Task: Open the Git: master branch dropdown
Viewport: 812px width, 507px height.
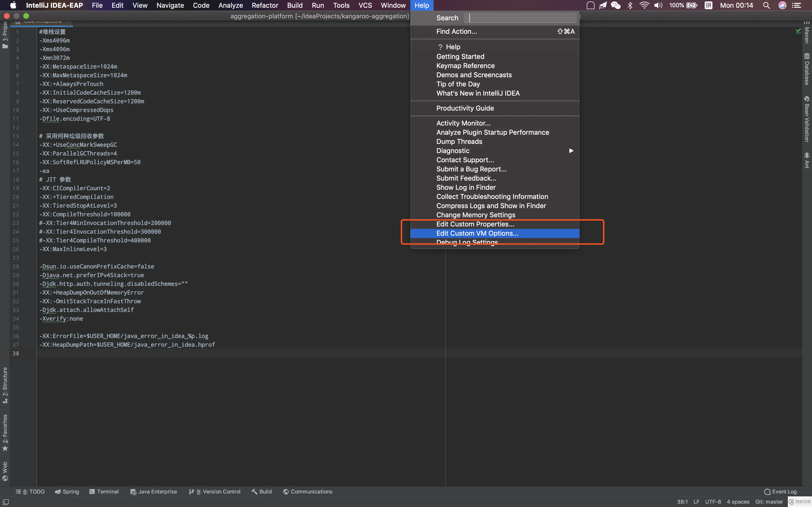Action: 769,502
